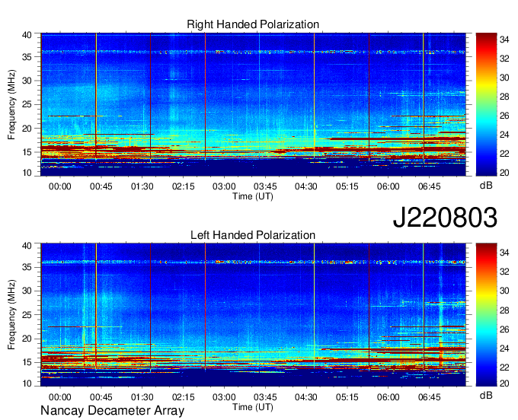518x420 pixels.
Task: Click the 01:30 time tick on the Right Handed plot
Action: [142, 186]
